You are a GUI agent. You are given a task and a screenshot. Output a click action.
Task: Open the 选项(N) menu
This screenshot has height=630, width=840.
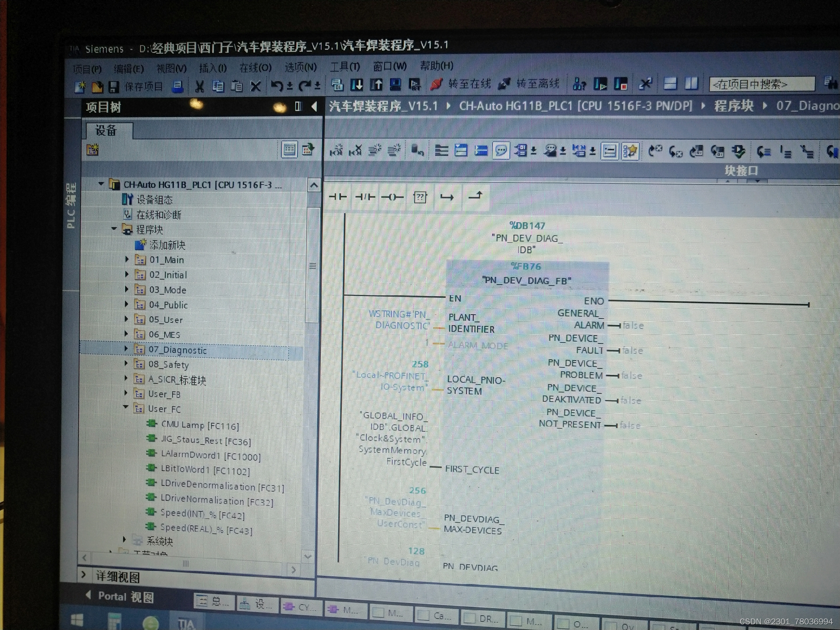[x=301, y=67]
